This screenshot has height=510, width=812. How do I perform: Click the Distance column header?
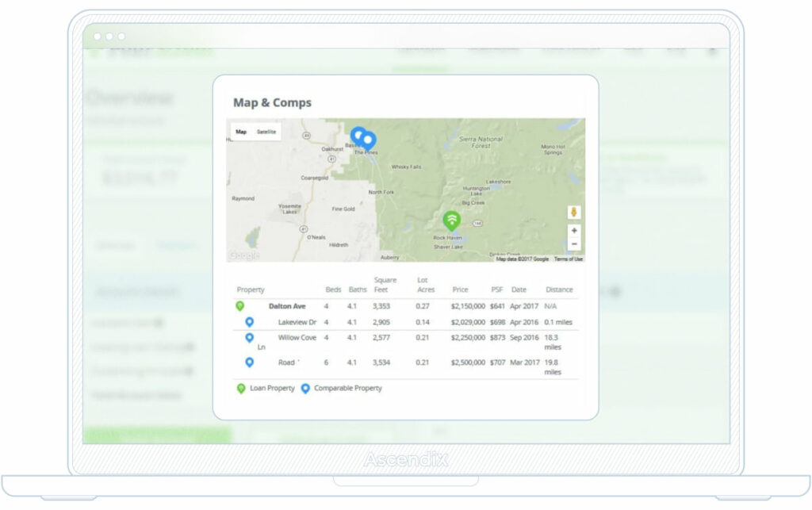(559, 290)
